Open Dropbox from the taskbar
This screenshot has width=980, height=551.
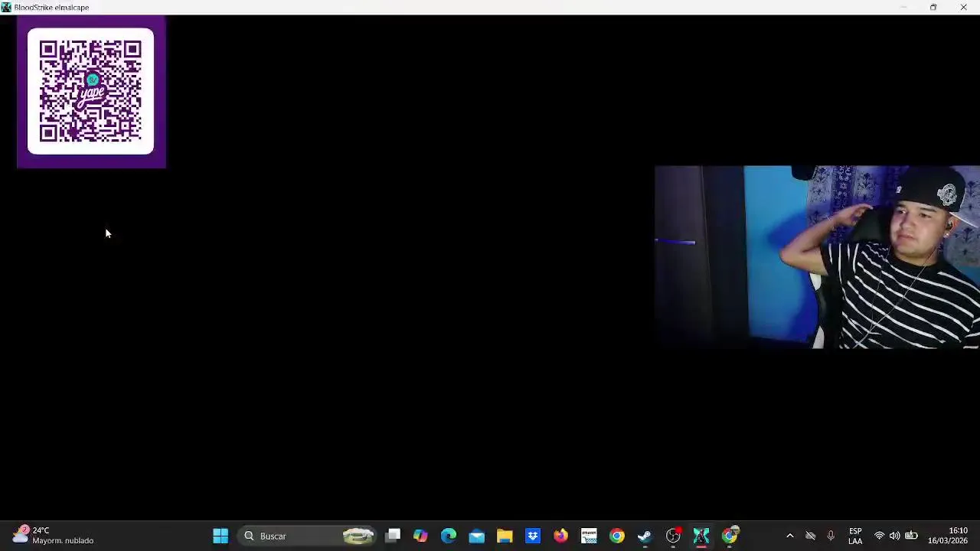pyautogui.click(x=533, y=536)
